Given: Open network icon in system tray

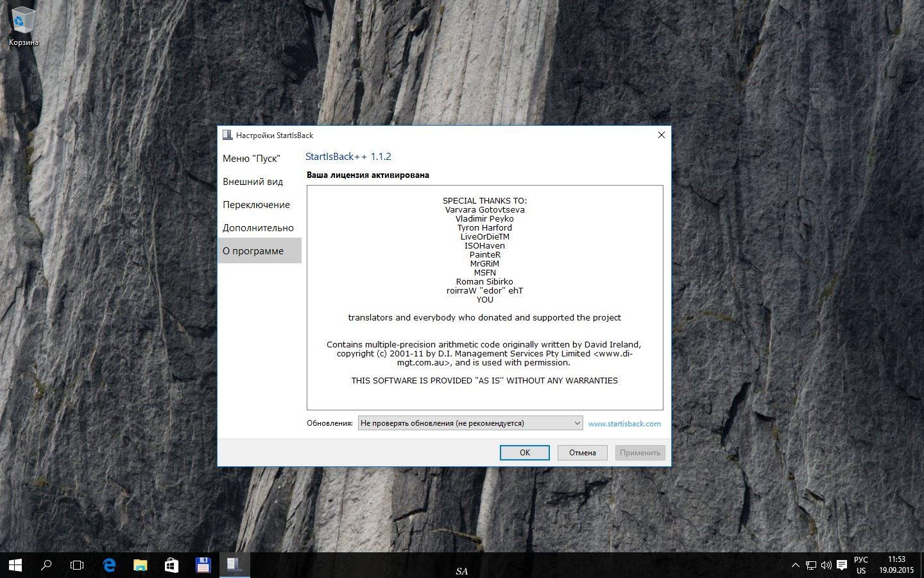Looking at the screenshot, I should coord(811,565).
